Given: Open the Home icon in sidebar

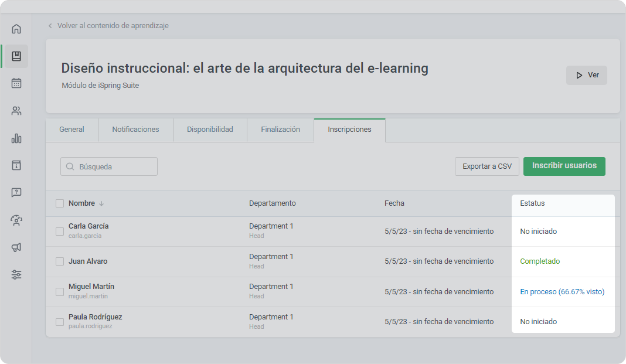Looking at the screenshot, I should (16, 29).
